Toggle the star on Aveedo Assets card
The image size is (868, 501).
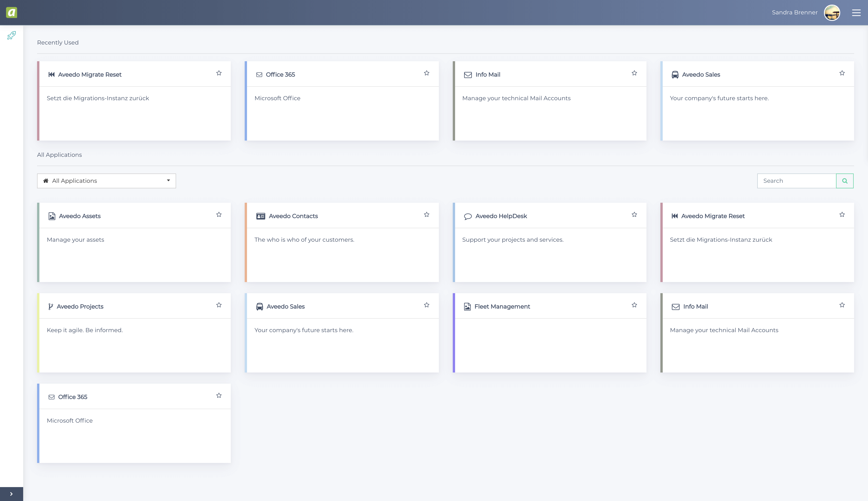pyautogui.click(x=219, y=214)
